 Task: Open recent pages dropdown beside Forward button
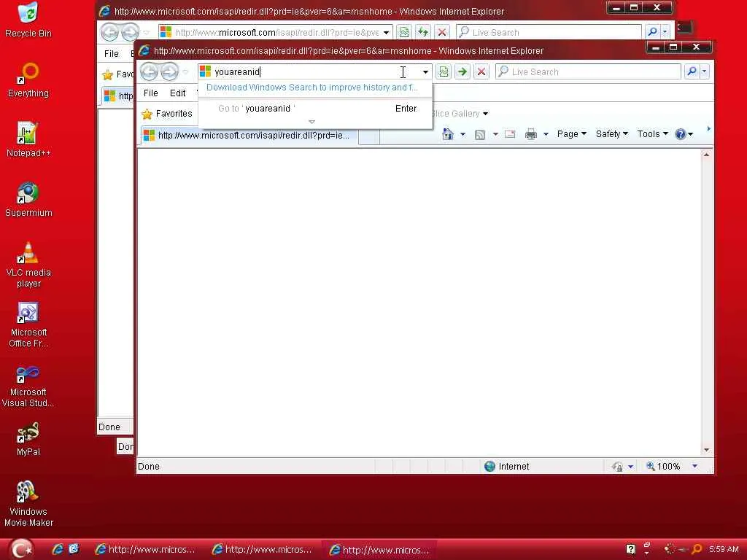pyautogui.click(x=185, y=72)
